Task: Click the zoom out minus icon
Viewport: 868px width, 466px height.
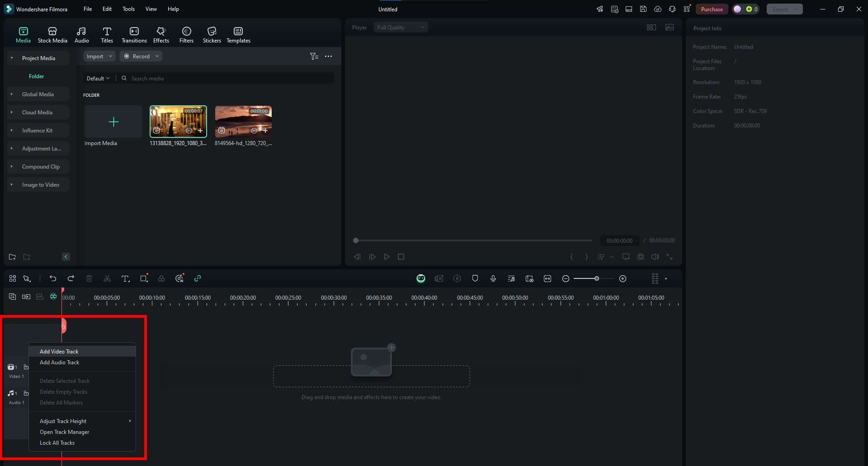Action: pos(566,278)
